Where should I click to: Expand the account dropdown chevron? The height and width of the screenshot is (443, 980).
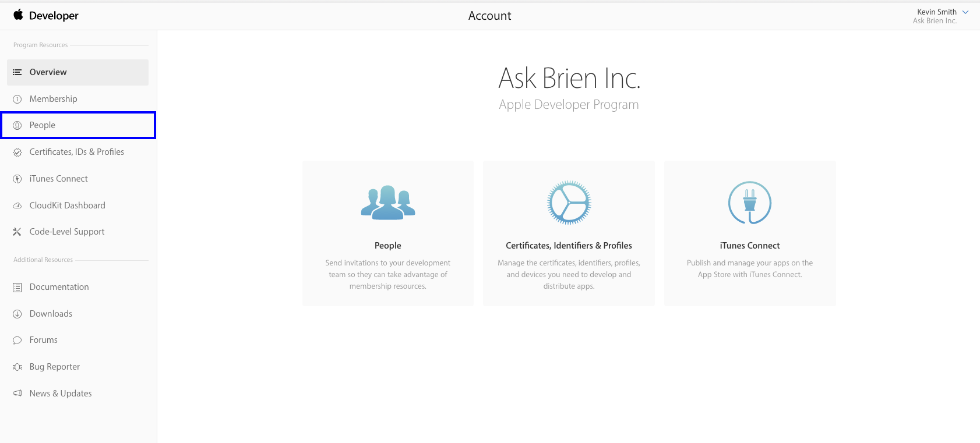(x=965, y=12)
